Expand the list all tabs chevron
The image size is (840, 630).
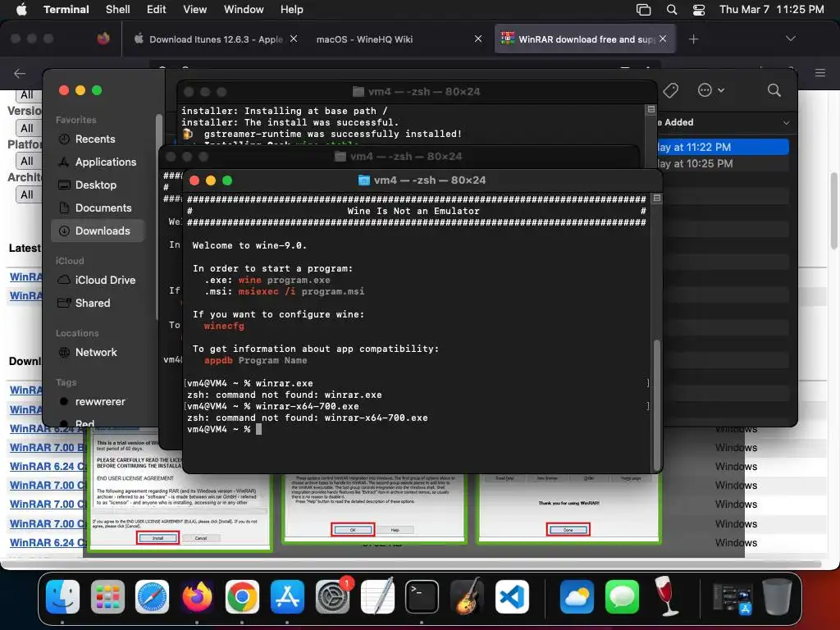(790, 39)
